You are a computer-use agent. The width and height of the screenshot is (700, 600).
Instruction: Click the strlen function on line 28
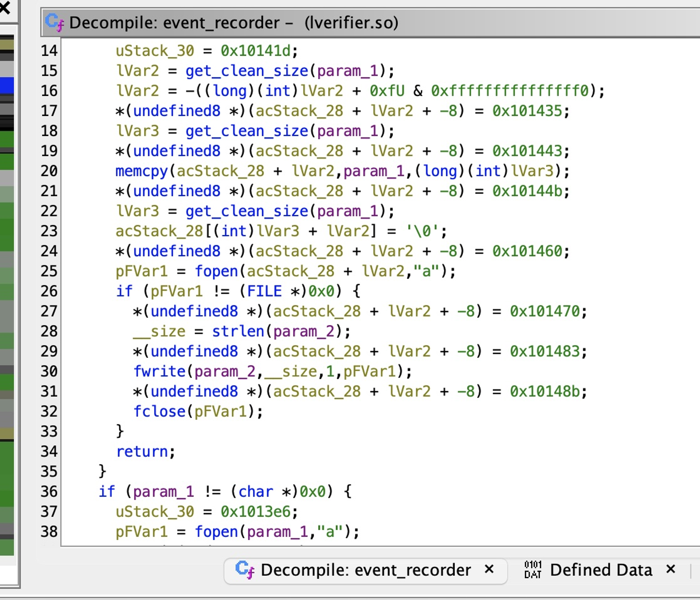pyautogui.click(x=238, y=332)
